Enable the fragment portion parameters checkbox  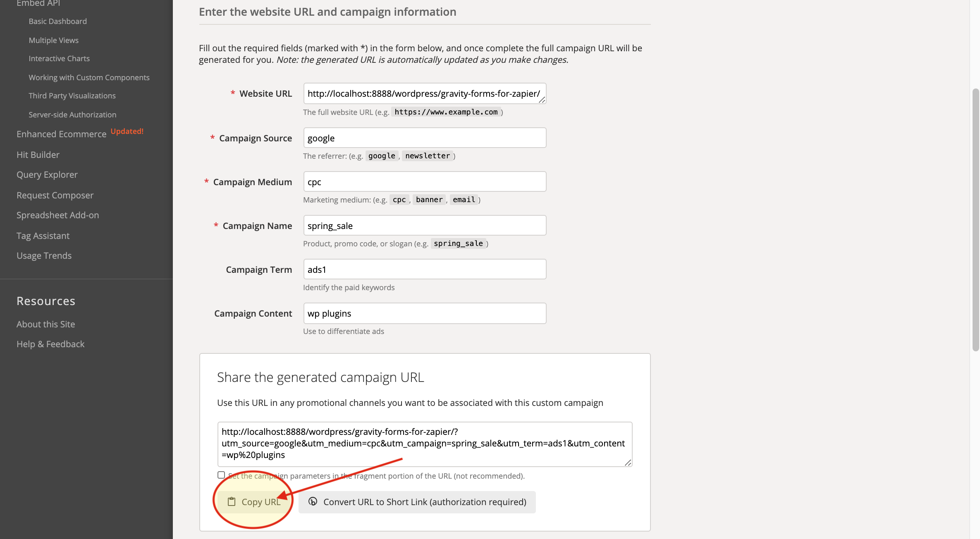click(x=221, y=475)
